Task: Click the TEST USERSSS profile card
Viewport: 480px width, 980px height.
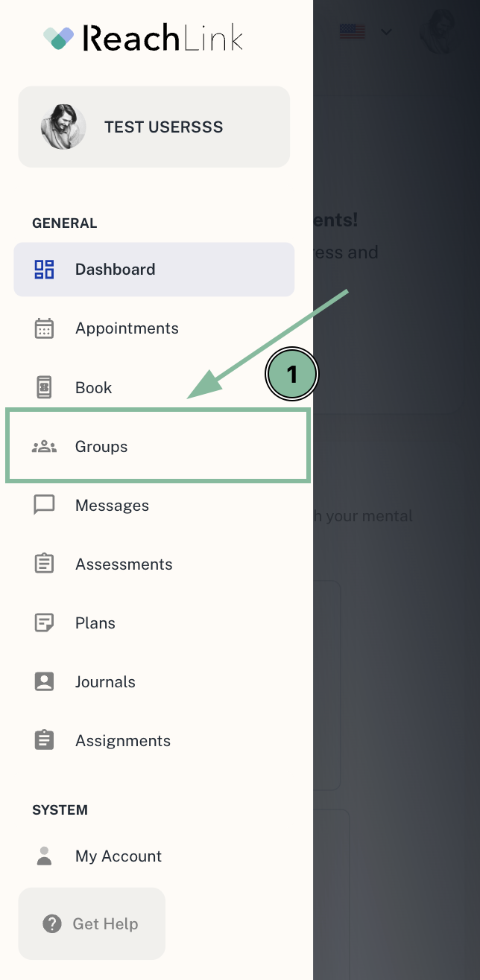Action: click(x=154, y=127)
